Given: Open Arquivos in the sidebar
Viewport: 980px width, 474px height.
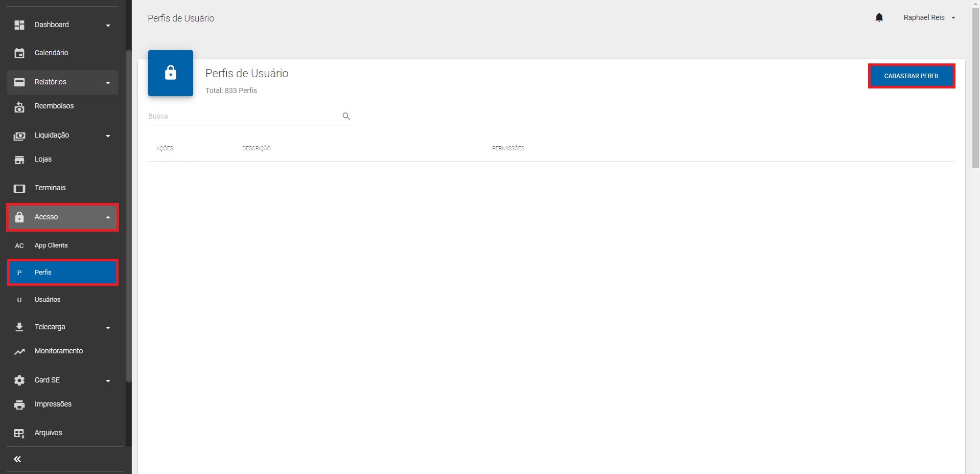Looking at the screenshot, I should pyautogui.click(x=48, y=433).
